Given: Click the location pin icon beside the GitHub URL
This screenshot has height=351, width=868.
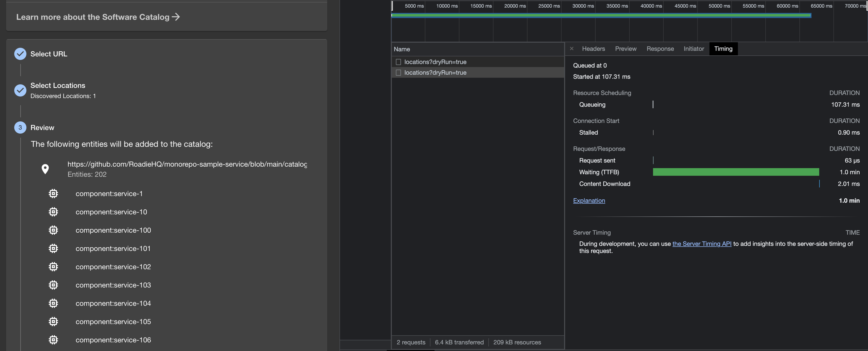Looking at the screenshot, I should tap(45, 169).
